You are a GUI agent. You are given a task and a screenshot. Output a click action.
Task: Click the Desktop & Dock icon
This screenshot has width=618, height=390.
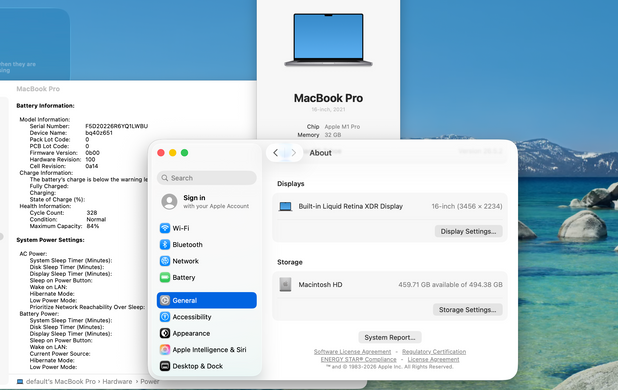165,366
